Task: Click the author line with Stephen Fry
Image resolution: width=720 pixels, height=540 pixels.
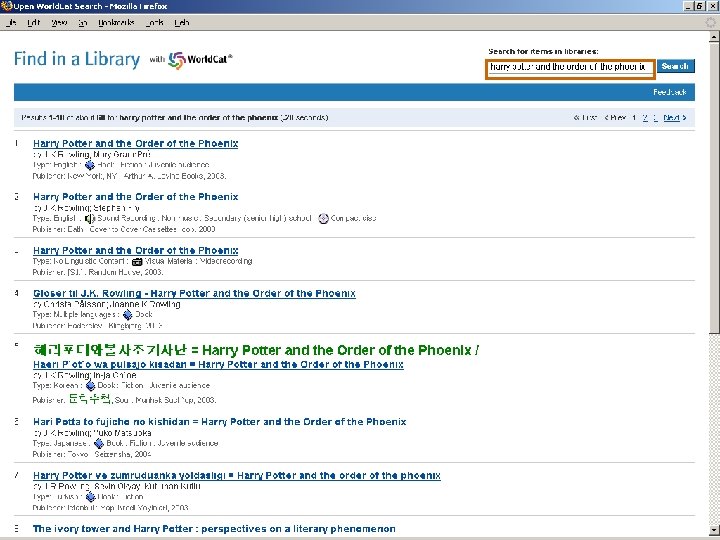Action: 86,208
